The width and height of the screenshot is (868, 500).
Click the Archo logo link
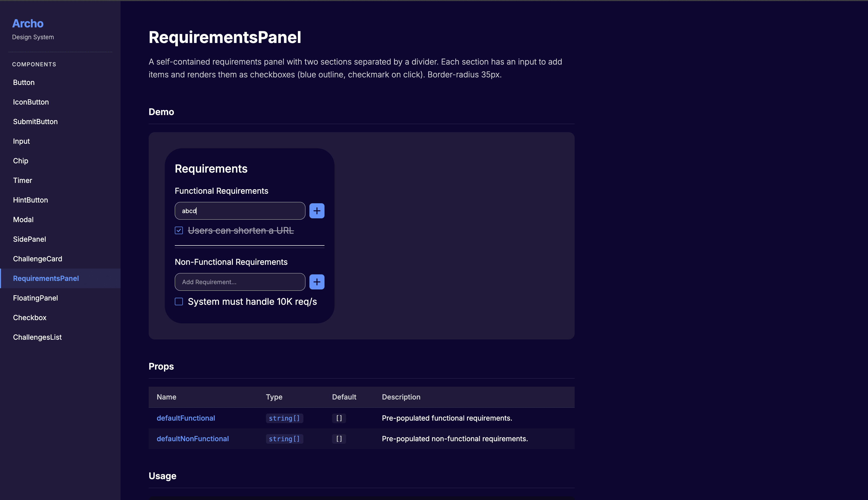click(x=28, y=23)
